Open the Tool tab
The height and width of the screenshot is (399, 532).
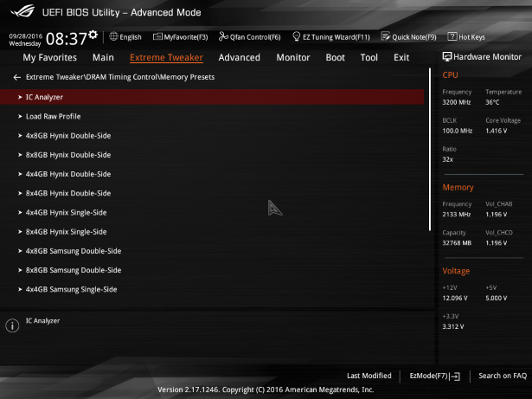[369, 57]
